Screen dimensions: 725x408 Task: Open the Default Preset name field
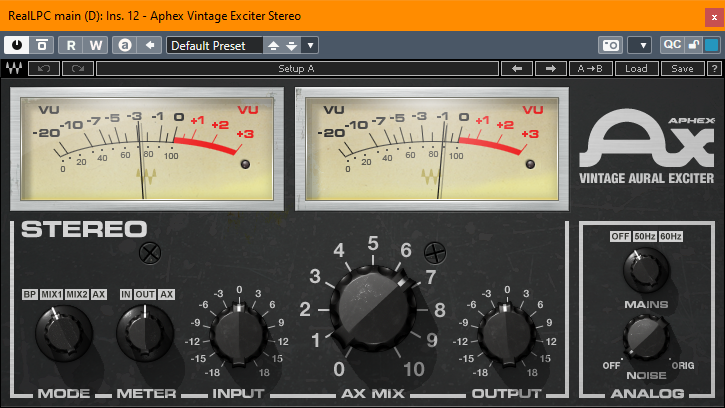coord(215,45)
